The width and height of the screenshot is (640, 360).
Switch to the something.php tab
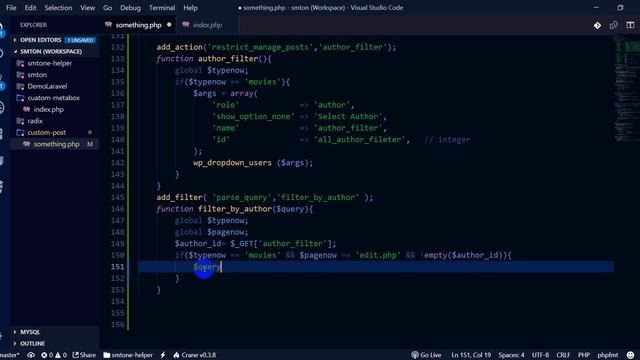[x=138, y=25]
